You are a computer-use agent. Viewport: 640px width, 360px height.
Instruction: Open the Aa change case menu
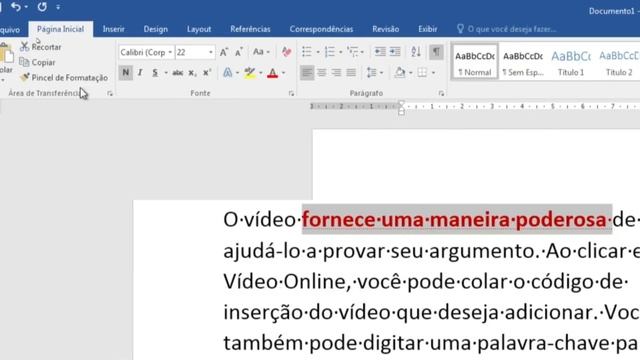pyautogui.click(x=261, y=52)
